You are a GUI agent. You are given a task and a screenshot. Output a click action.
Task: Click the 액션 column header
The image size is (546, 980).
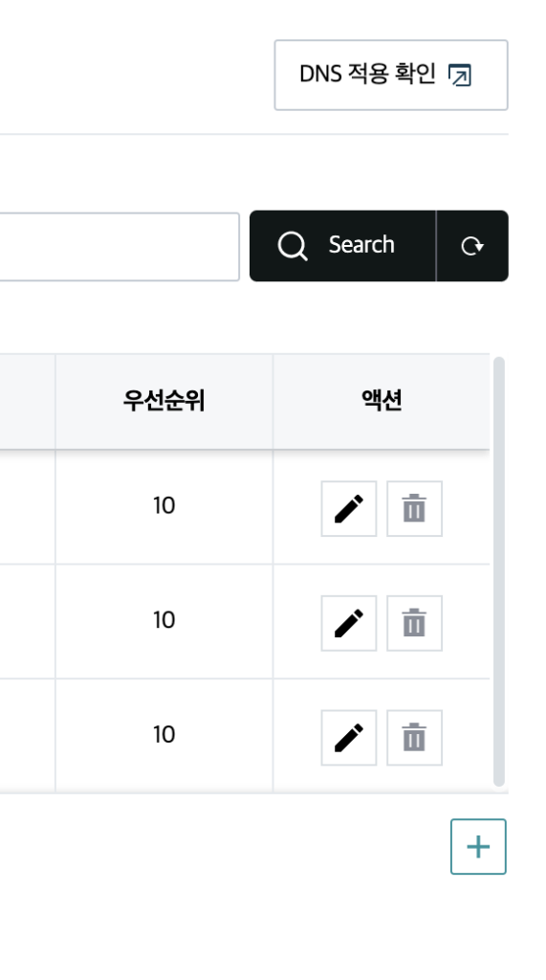pyautogui.click(x=382, y=401)
